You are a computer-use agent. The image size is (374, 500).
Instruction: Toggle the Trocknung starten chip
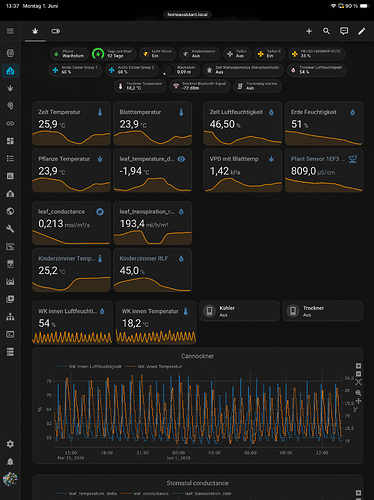coord(257,86)
